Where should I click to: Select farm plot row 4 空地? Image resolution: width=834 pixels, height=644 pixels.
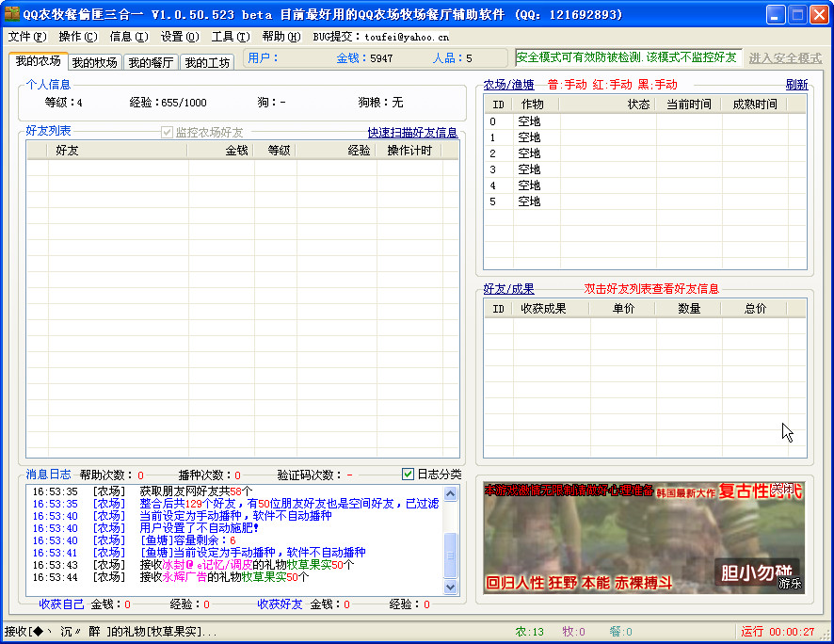pyautogui.click(x=645, y=185)
